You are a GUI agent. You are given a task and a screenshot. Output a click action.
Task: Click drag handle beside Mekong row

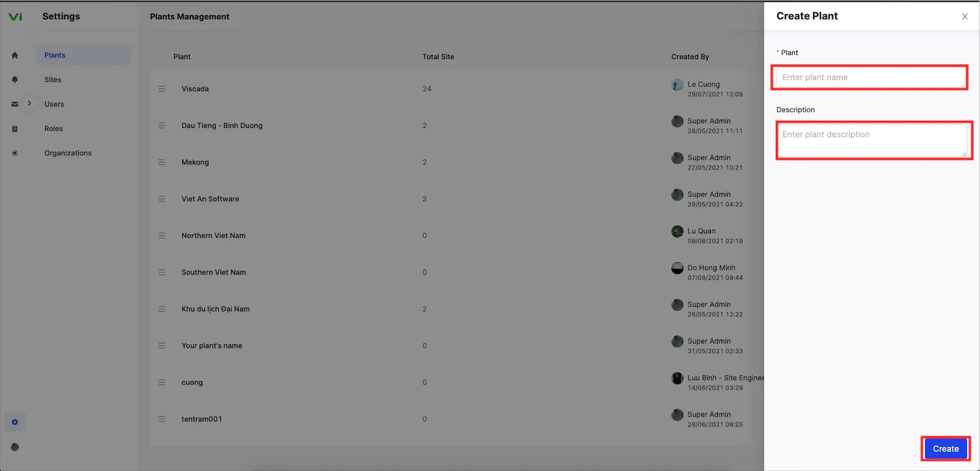click(x=162, y=162)
